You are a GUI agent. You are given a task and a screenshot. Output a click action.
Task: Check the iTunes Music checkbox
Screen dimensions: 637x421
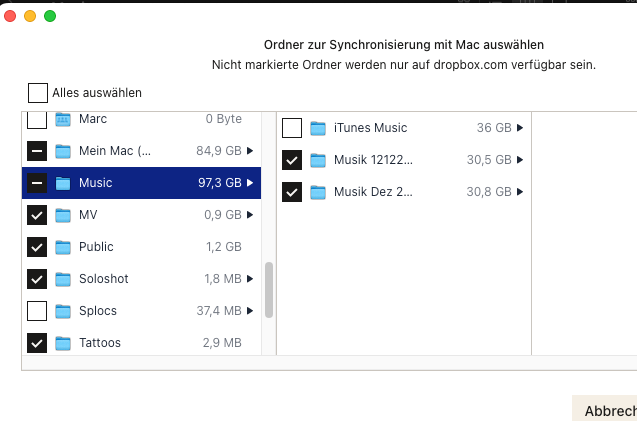(292, 128)
